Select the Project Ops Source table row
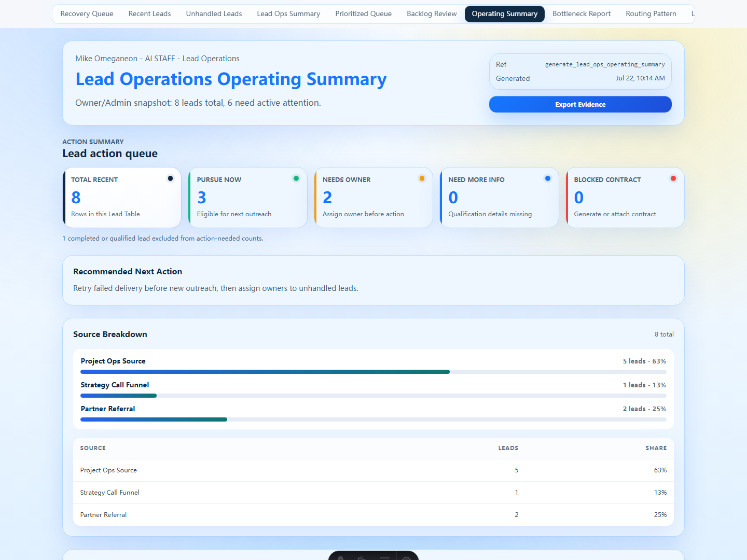The width and height of the screenshot is (747, 560). coord(374,470)
